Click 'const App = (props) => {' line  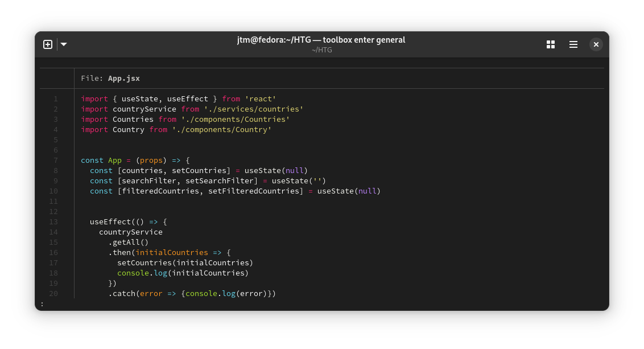[x=135, y=161]
